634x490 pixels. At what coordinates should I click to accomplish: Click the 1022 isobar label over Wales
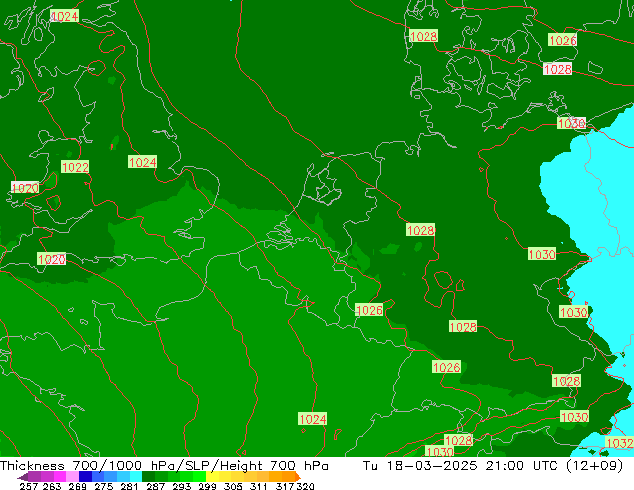click(75, 167)
